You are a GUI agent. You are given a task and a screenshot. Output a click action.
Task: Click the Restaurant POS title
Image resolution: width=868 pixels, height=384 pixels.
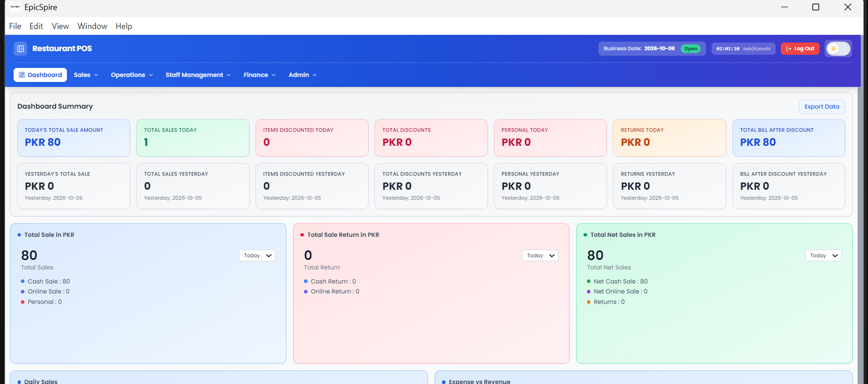pyautogui.click(x=62, y=48)
